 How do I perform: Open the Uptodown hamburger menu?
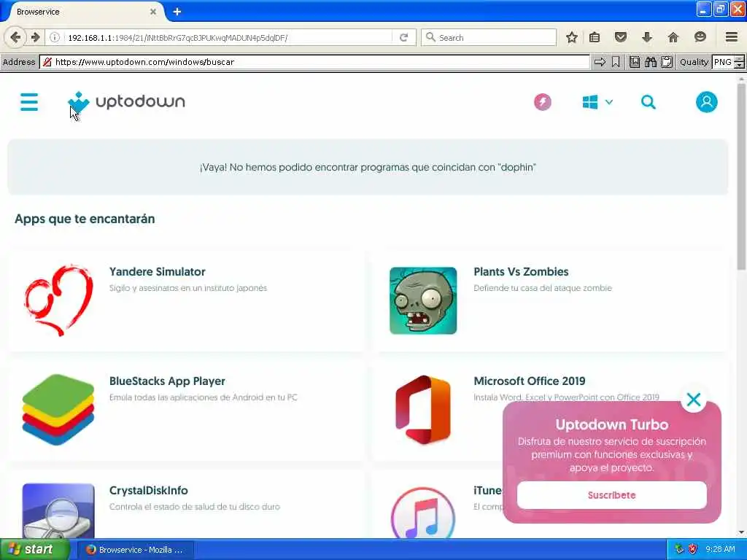tap(29, 102)
